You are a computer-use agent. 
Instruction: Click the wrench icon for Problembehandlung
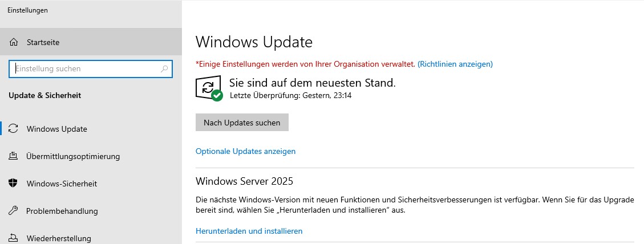coord(14,211)
